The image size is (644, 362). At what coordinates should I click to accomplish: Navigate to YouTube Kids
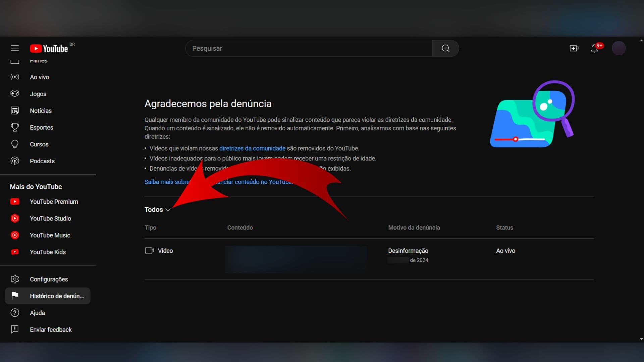(47, 251)
